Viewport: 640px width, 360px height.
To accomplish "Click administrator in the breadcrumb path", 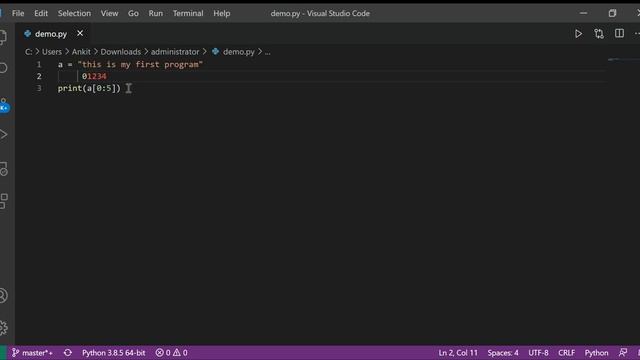I will 175,52.
